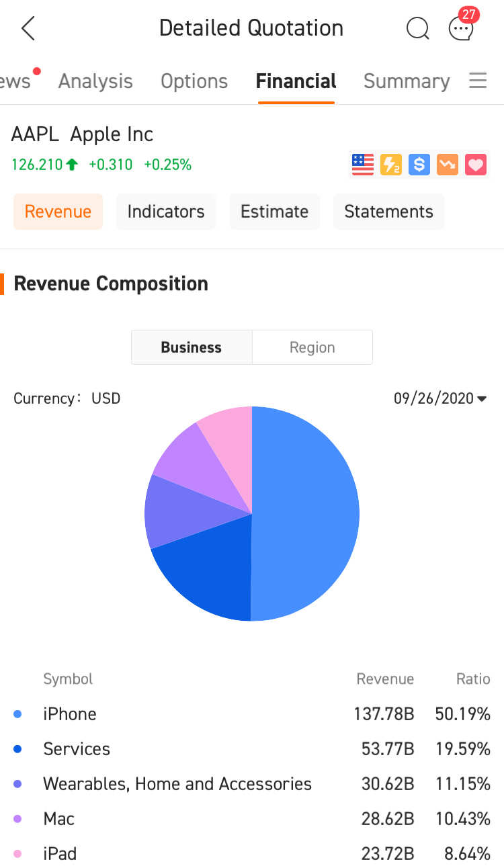Tap the back arrow icon
Viewport: 504px width, 868px height.
point(28,28)
